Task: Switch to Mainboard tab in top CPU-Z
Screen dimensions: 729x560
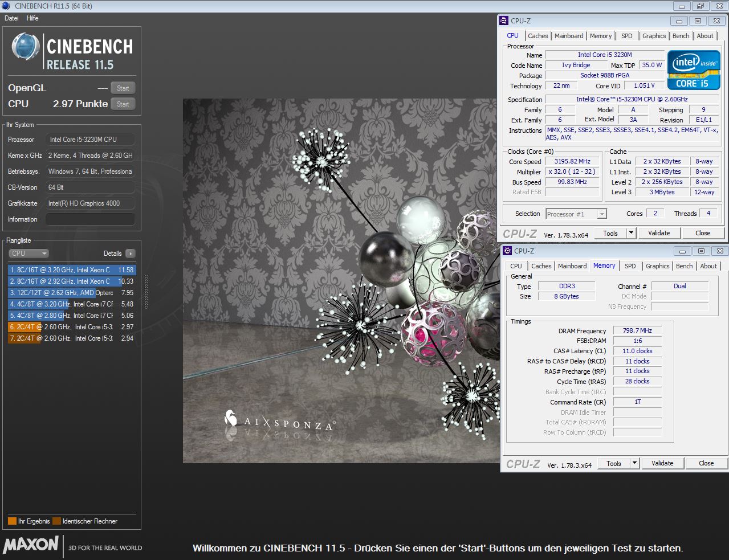Action: point(569,36)
